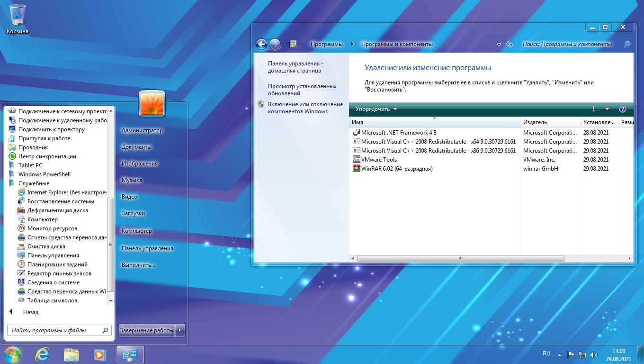Open Action Center flag in system tray

pos(571,355)
